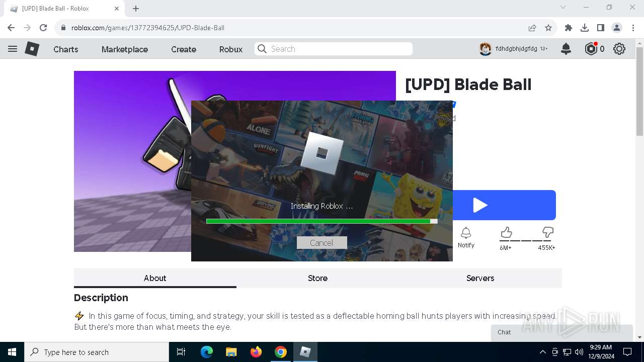This screenshot has width=644, height=362.
Task: Open Task View on the taskbar
Action: coord(181,352)
